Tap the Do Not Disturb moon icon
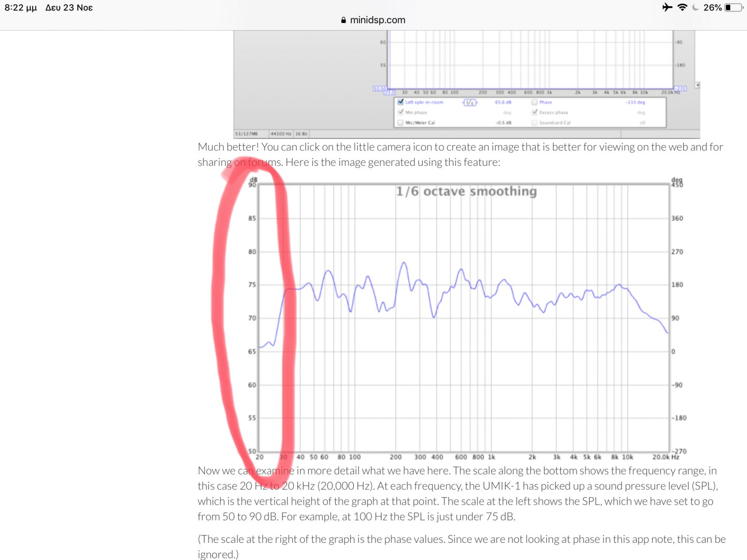The image size is (747, 560). (696, 7)
